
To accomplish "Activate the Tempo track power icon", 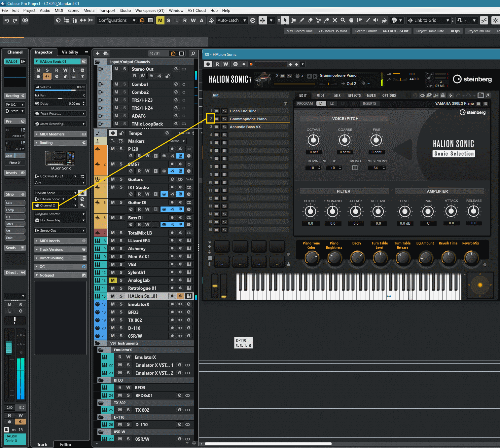I will (x=113, y=133).
